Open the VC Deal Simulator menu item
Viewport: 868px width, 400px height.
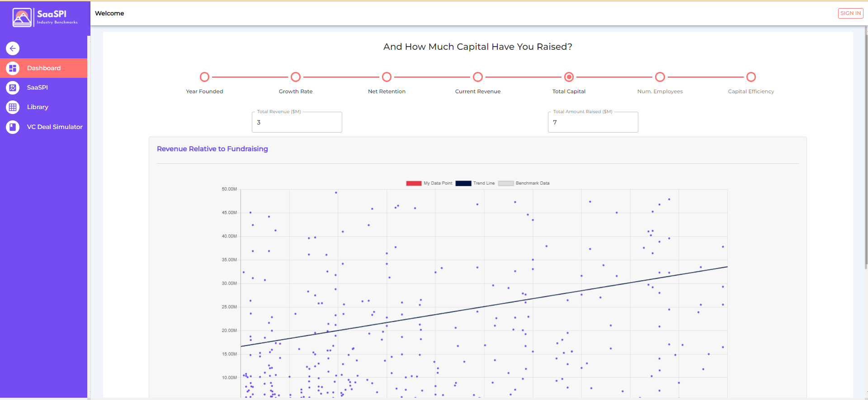(43, 127)
